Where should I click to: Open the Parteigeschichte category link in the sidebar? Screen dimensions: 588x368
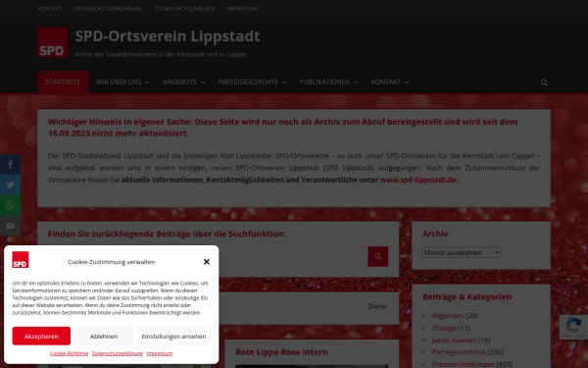459,352
